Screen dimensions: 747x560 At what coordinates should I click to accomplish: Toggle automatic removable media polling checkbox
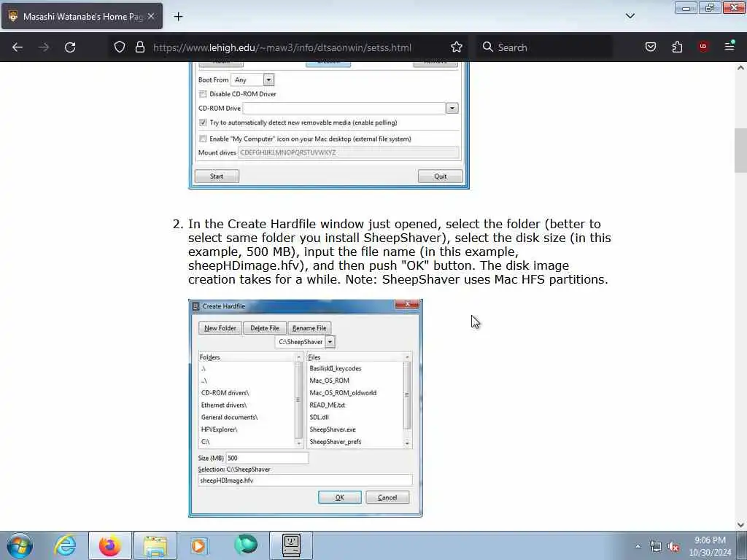tap(204, 122)
